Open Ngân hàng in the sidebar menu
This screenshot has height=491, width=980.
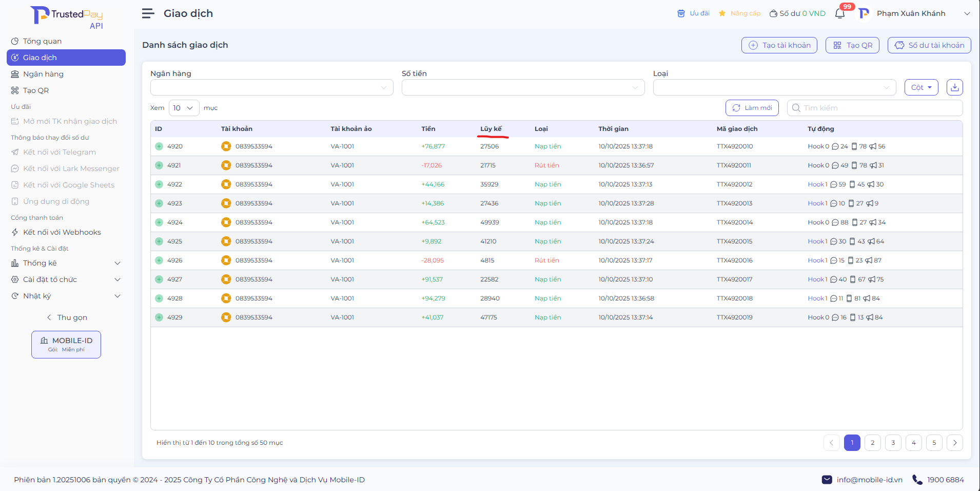click(43, 74)
